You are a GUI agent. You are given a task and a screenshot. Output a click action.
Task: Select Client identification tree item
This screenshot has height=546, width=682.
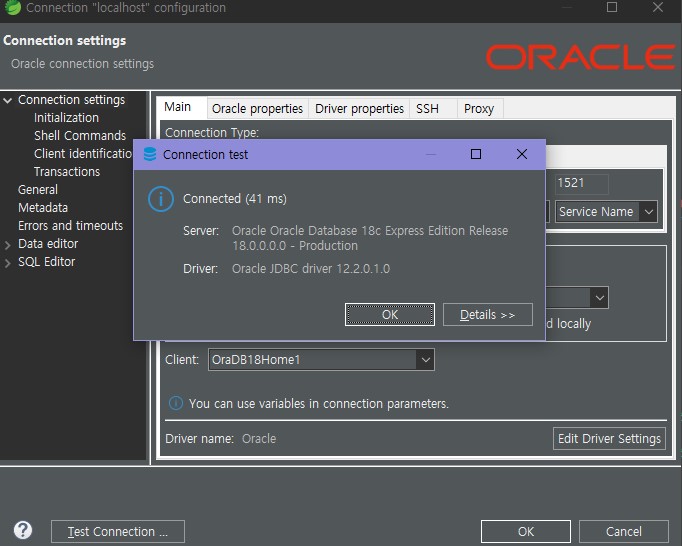(x=83, y=154)
